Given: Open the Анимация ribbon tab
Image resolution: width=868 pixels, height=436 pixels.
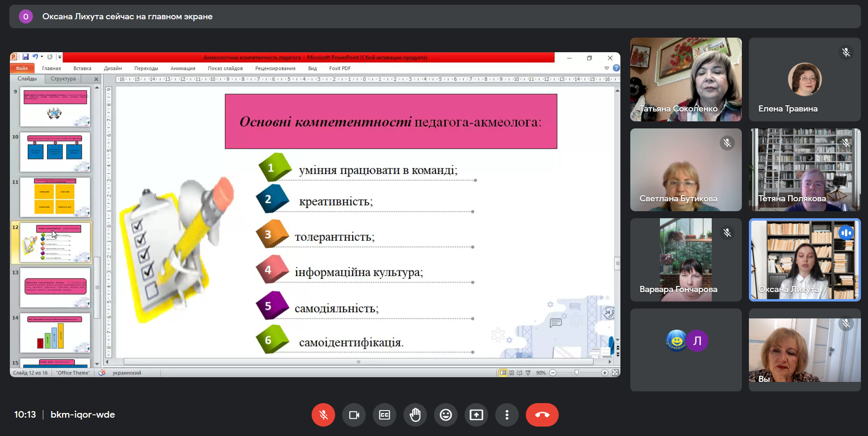Looking at the screenshot, I should click(x=183, y=68).
